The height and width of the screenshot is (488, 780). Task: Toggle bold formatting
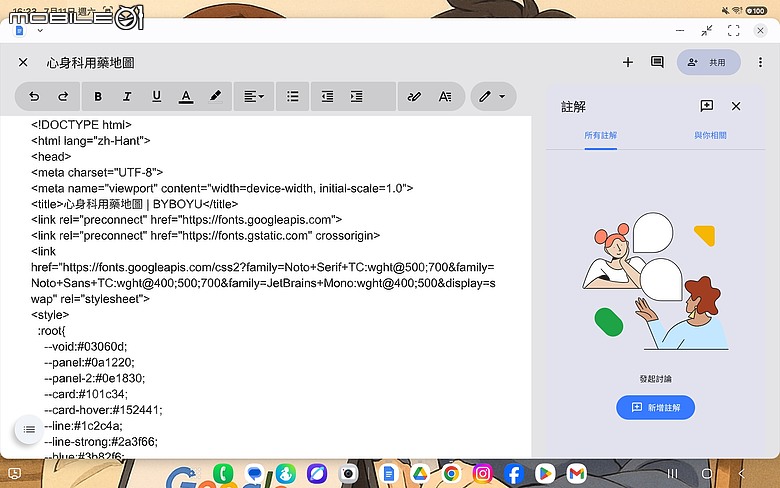click(98, 97)
